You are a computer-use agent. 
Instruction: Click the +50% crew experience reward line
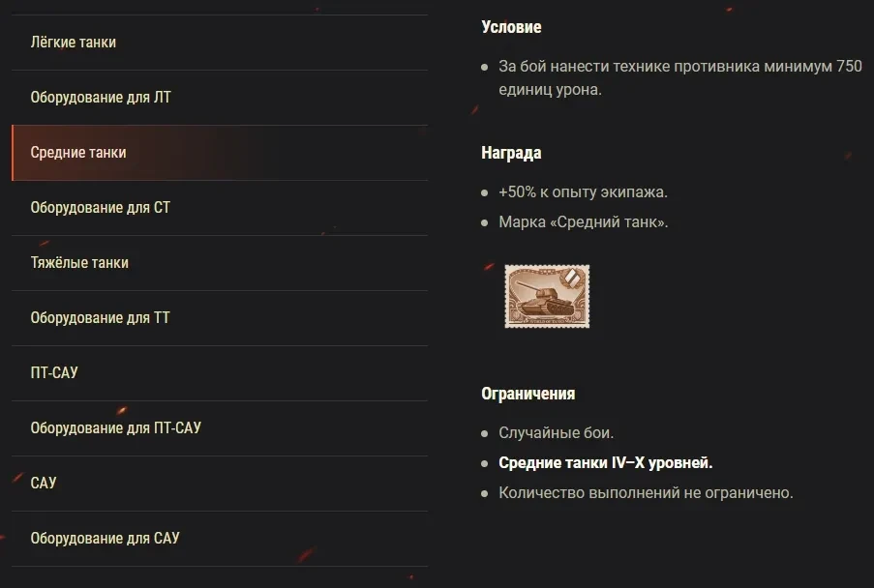coord(584,192)
